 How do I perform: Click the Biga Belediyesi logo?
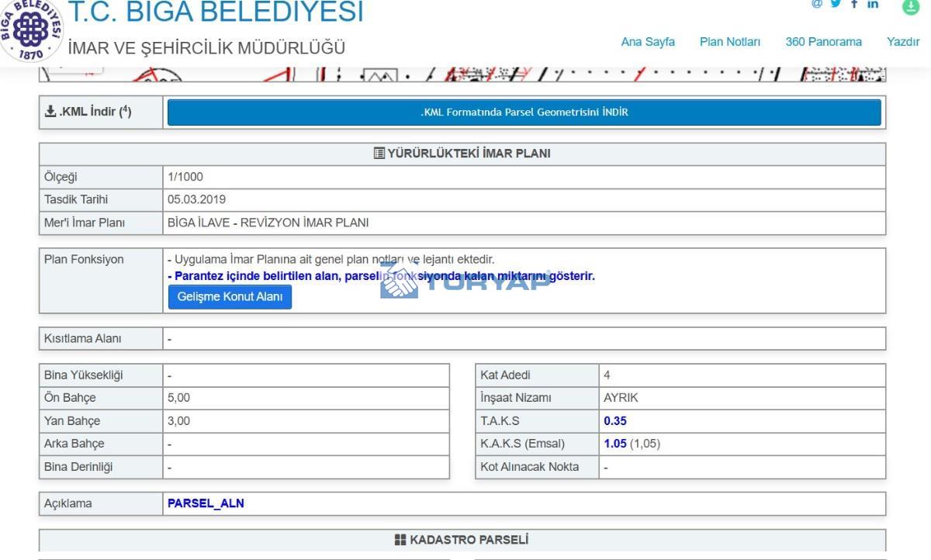click(31, 29)
